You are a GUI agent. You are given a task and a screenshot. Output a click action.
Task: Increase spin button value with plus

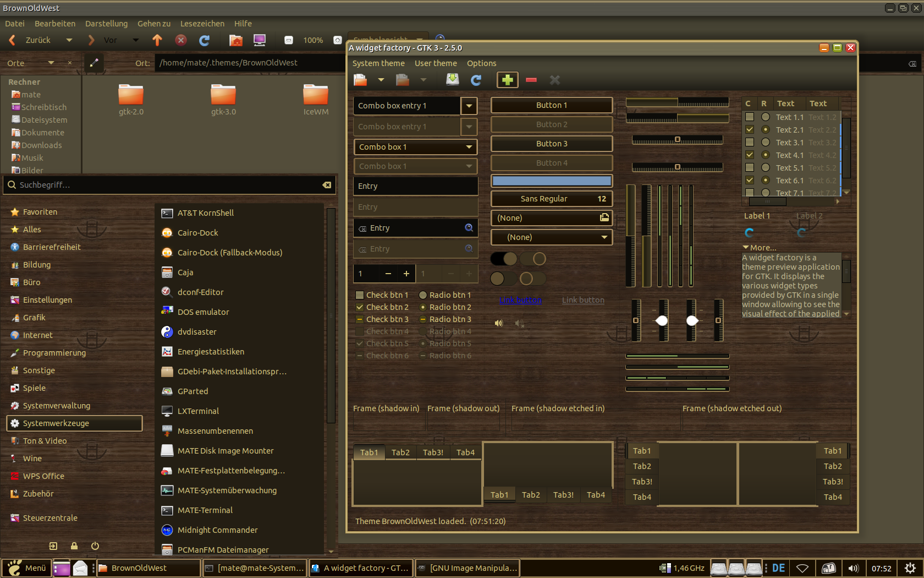point(406,274)
